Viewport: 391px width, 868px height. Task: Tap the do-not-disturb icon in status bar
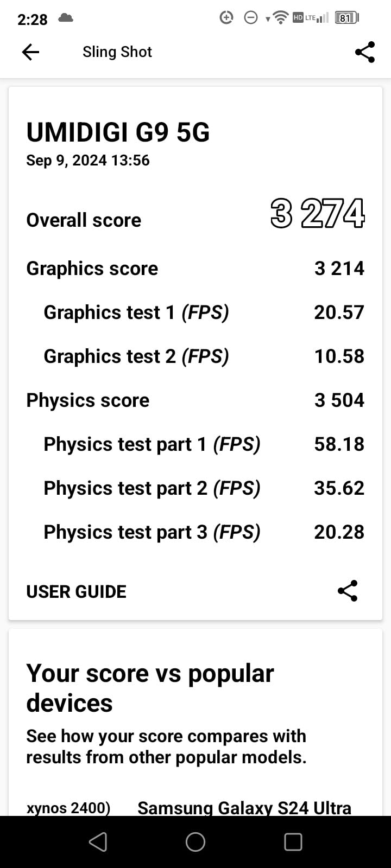coord(251,18)
